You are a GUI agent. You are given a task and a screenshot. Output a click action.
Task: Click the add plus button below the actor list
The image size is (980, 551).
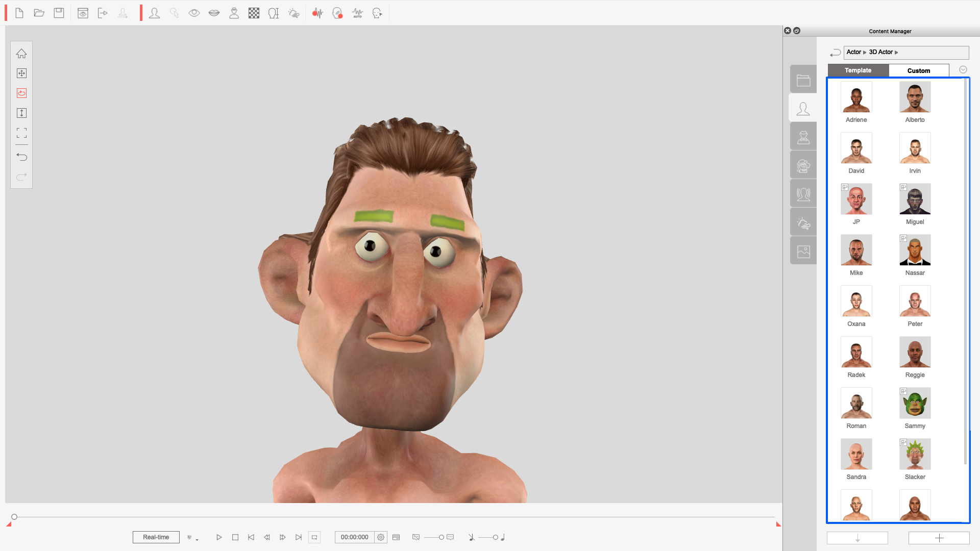pyautogui.click(x=939, y=538)
